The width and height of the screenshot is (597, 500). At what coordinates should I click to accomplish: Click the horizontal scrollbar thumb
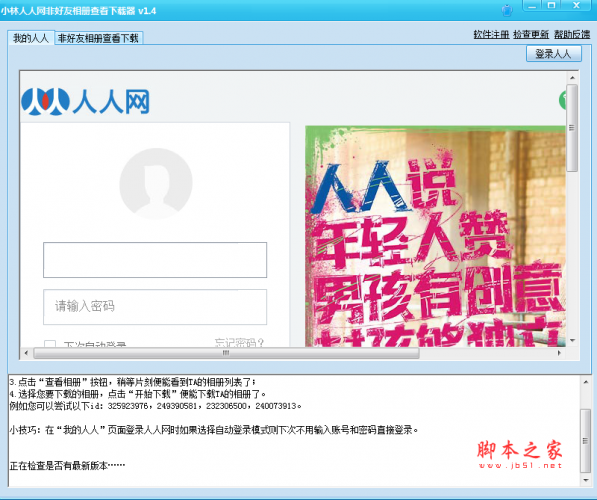click(226, 353)
